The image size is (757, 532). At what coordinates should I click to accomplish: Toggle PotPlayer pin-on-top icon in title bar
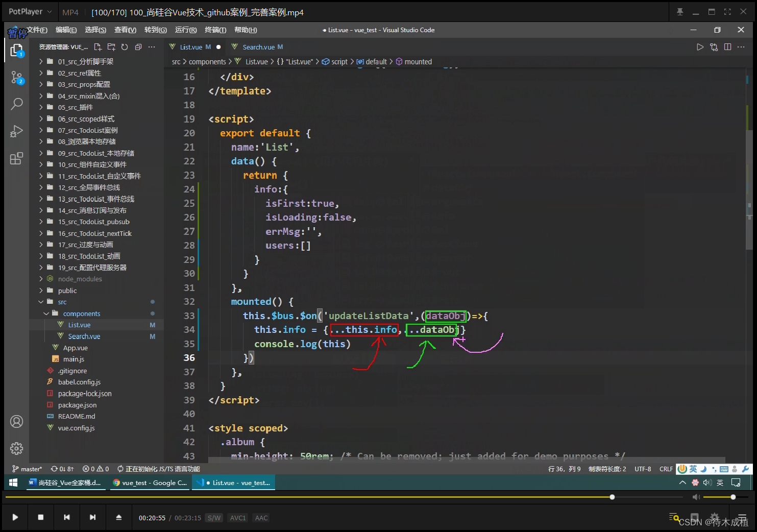tap(680, 12)
